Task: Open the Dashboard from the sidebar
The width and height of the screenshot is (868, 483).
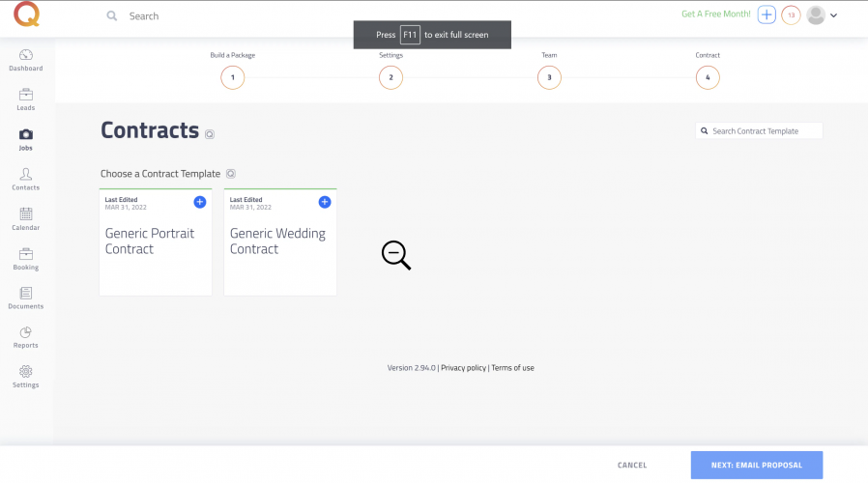Action: click(x=26, y=60)
